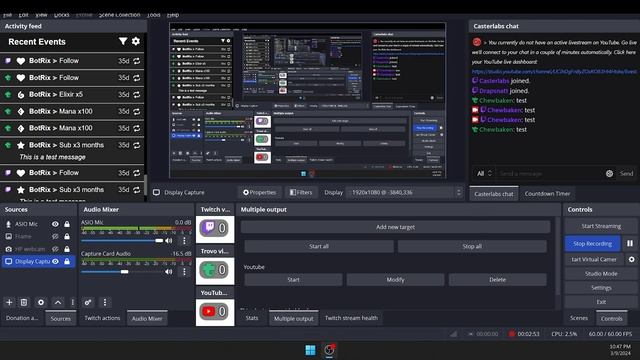Click the Display Capture monitor icon in Sources
640x360 pixels.
tap(8, 261)
